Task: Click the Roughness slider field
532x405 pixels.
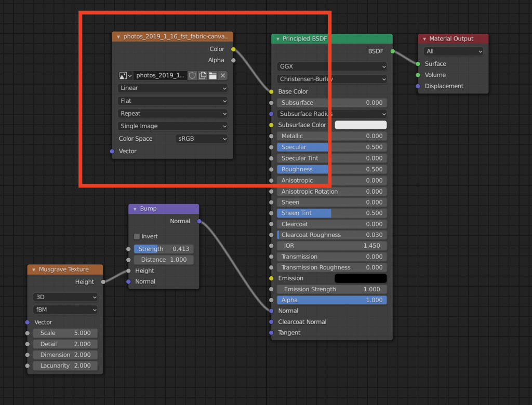Action: coord(331,169)
